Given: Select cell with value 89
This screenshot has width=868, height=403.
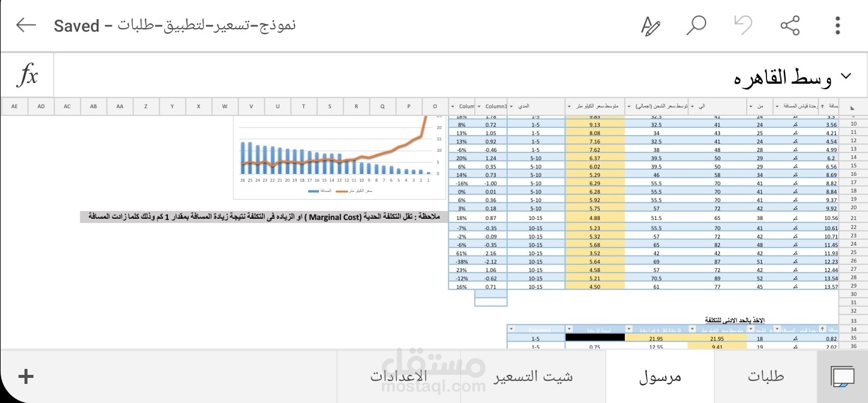Looking at the screenshot, I should coord(717,278).
